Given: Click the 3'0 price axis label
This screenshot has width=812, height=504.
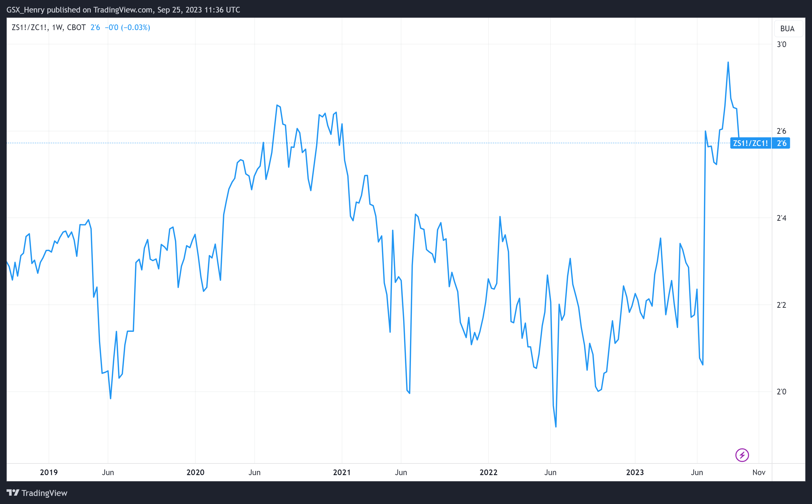Looking at the screenshot, I should coord(781,44).
